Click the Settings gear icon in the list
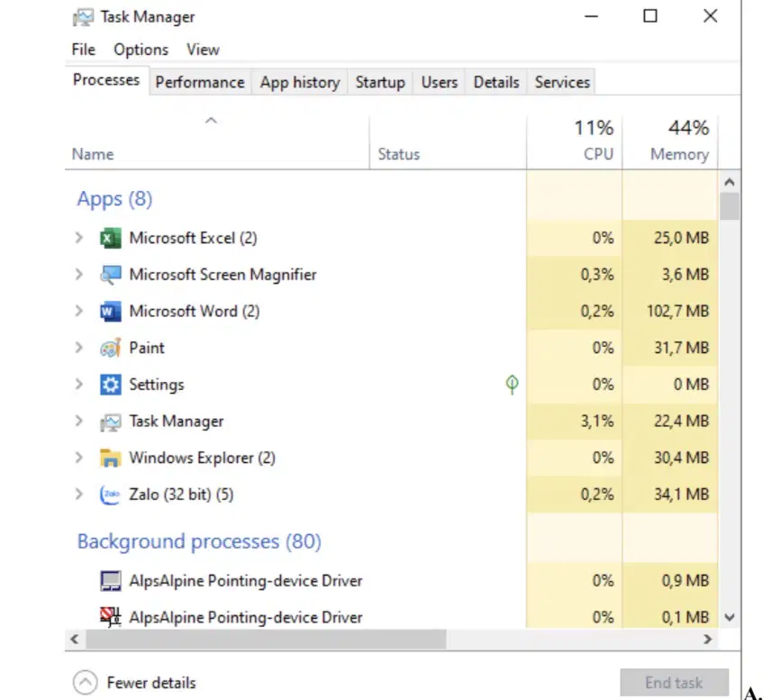This screenshot has width=772, height=700. pos(110,385)
